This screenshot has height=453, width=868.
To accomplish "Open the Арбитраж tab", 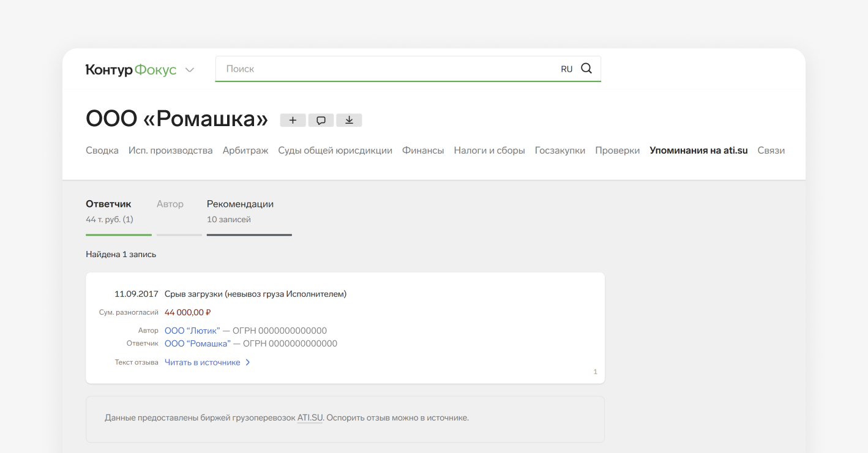I will pos(245,151).
